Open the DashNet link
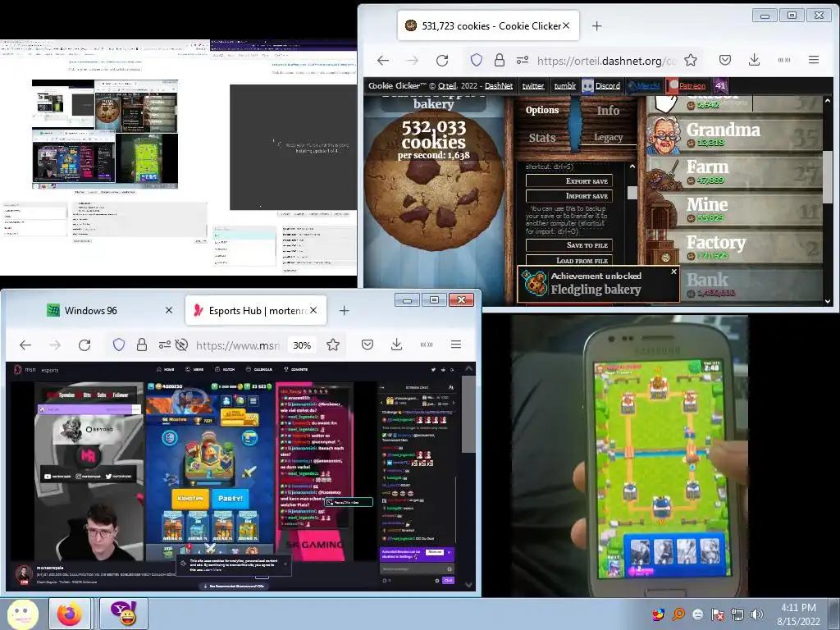This screenshot has height=630, width=840. click(498, 85)
